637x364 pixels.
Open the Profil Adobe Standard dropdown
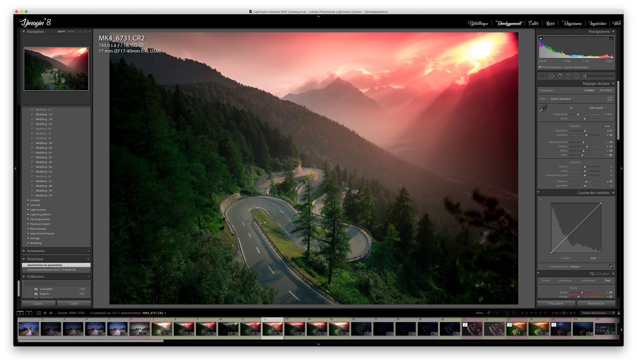(562, 99)
